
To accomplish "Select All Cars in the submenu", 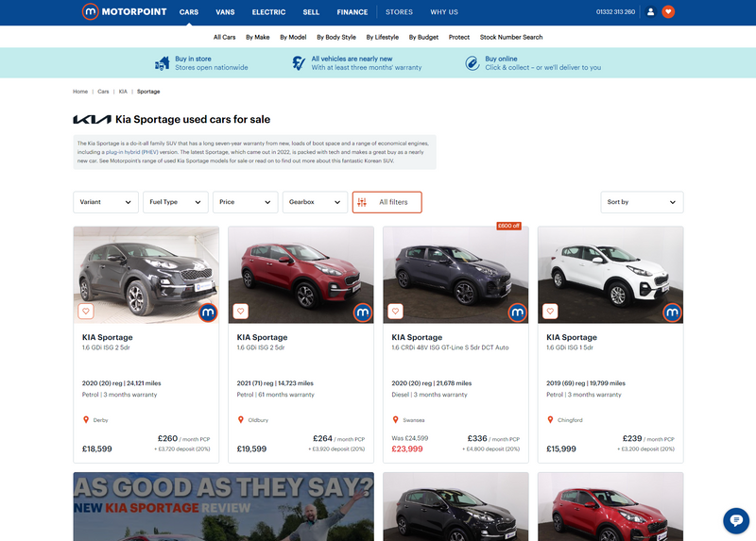I will click(x=225, y=37).
